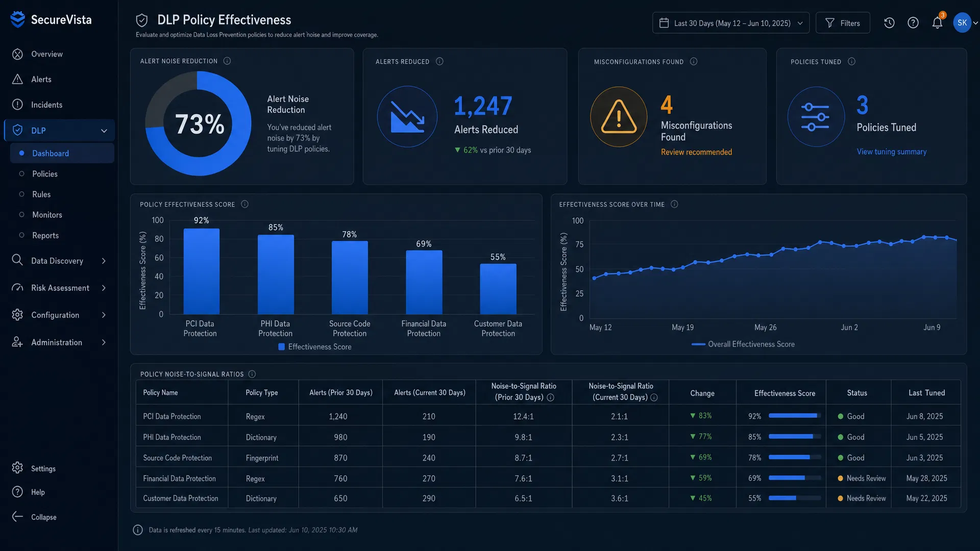Collapse the DLP section in sidebar
The height and width of the screenshot is (551, 980).
coord(104,130)
